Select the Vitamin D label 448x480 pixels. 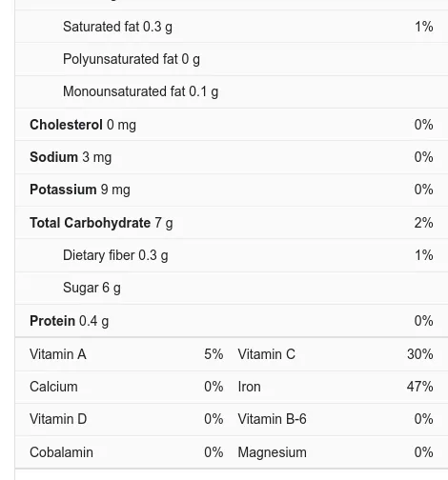tap(58, 419)
